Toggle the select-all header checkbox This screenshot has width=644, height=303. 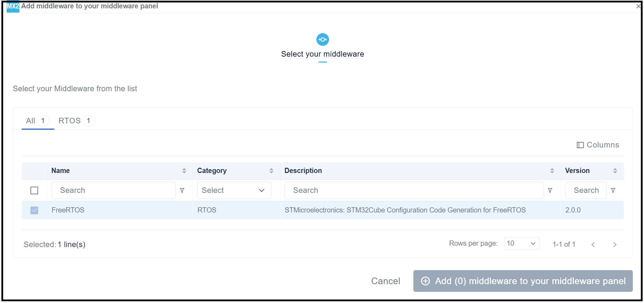34,190
